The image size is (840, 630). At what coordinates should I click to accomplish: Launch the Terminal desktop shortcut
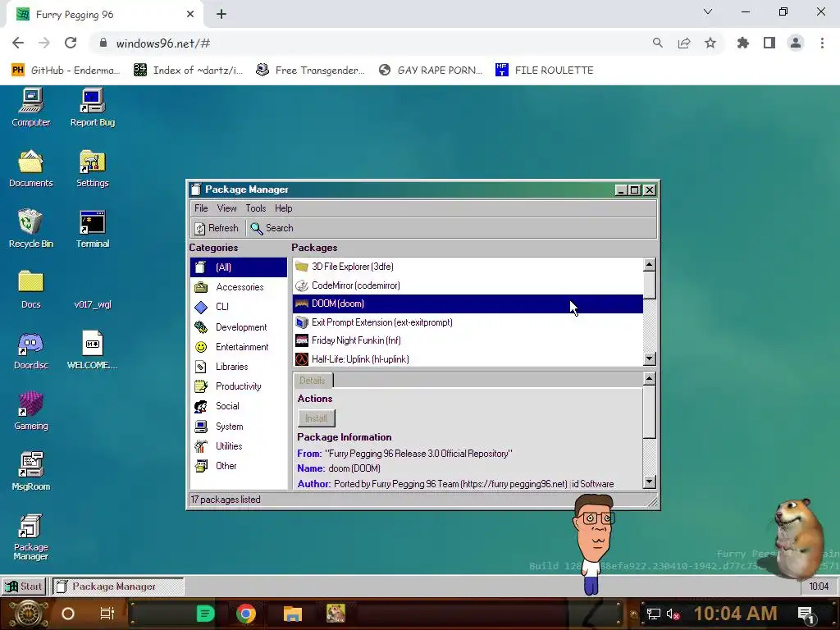point(92,230)
